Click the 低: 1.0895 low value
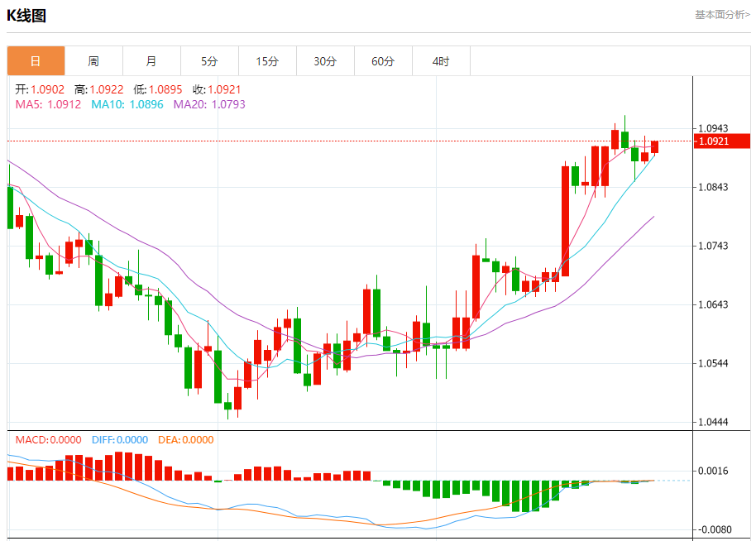756x541 pixels. coord(158,89)
